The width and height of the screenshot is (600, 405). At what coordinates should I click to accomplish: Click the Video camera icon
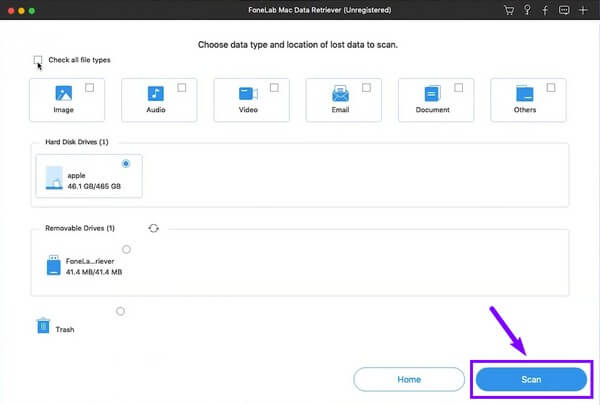point(248,93)
